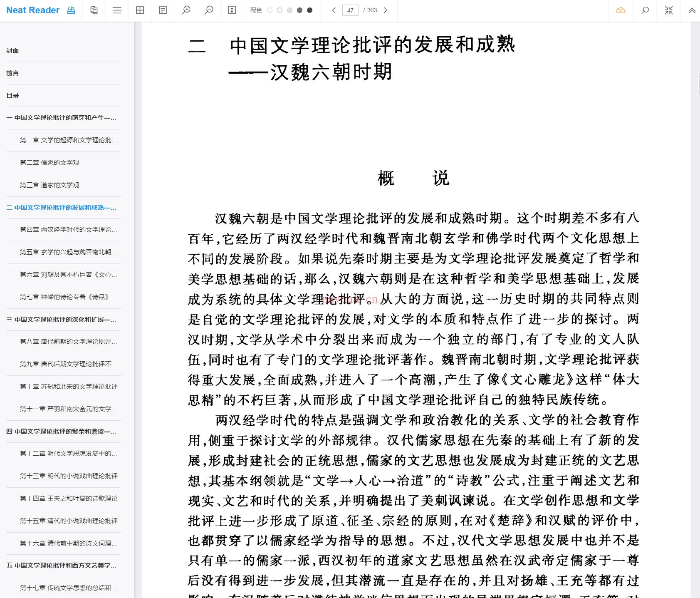The width and height of the screenshot is (700, 598).
Task: Open the 前言 entry in contents
Action: coord(64,73)
